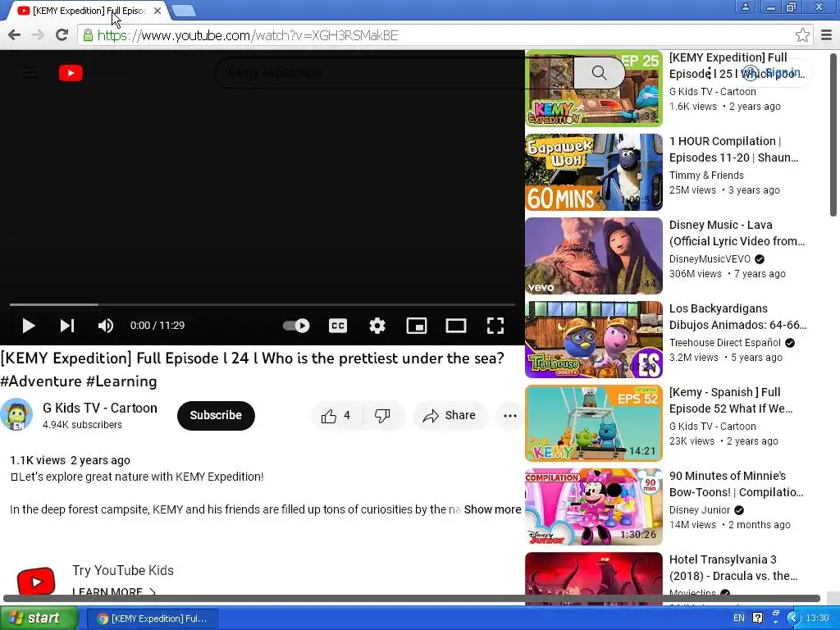
Task: Toggle the autoplay switch
Action: [296, 325]
